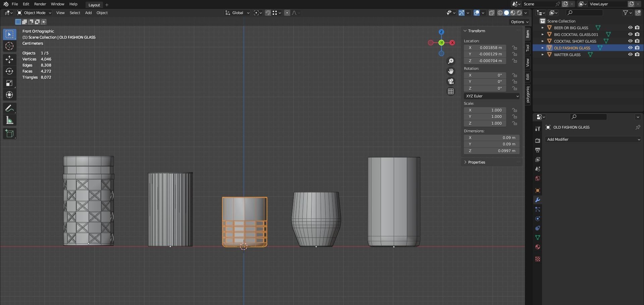Open Modifier properties wrench tab
The image size is (644, 305).
[538, 200]
